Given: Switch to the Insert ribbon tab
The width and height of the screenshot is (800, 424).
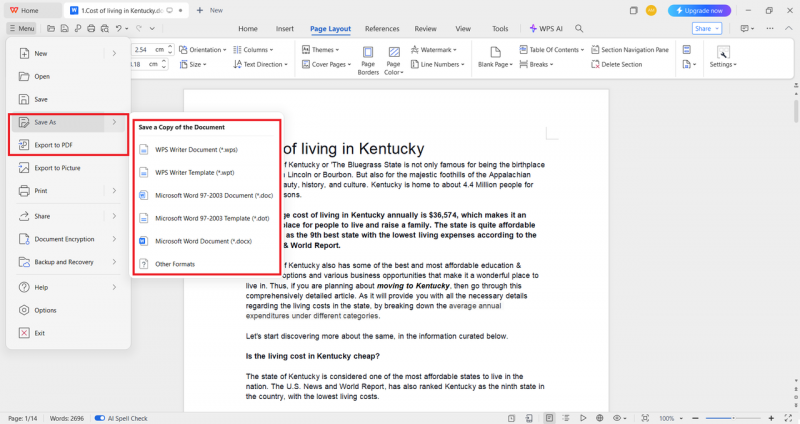Looking at the screenshot, I should tap(285, 29).
